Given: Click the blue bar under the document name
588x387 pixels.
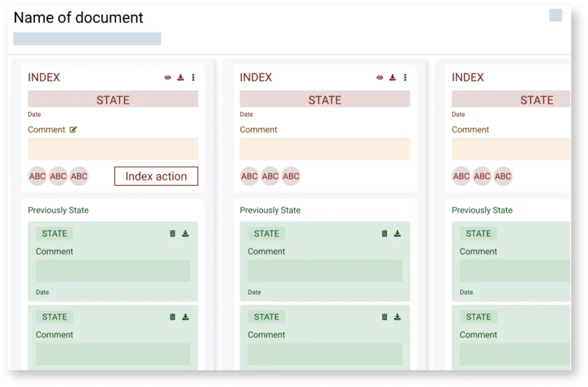Looking at the screenshot, I should [87, 38].
